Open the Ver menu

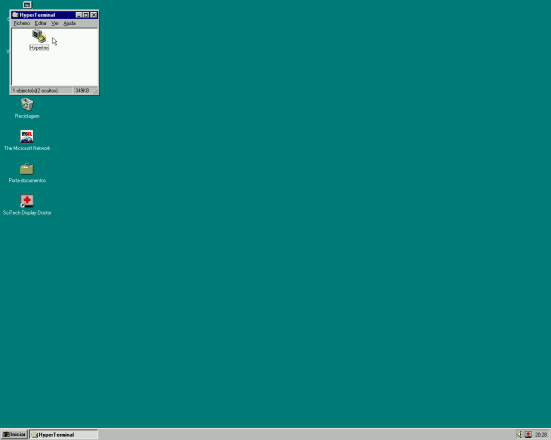(x=55, y=23)
